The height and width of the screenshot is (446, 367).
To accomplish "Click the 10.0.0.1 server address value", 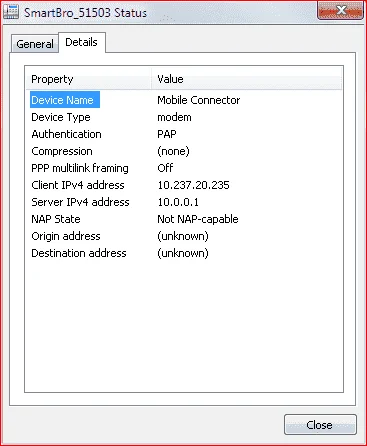I will [x=178, y=202].
